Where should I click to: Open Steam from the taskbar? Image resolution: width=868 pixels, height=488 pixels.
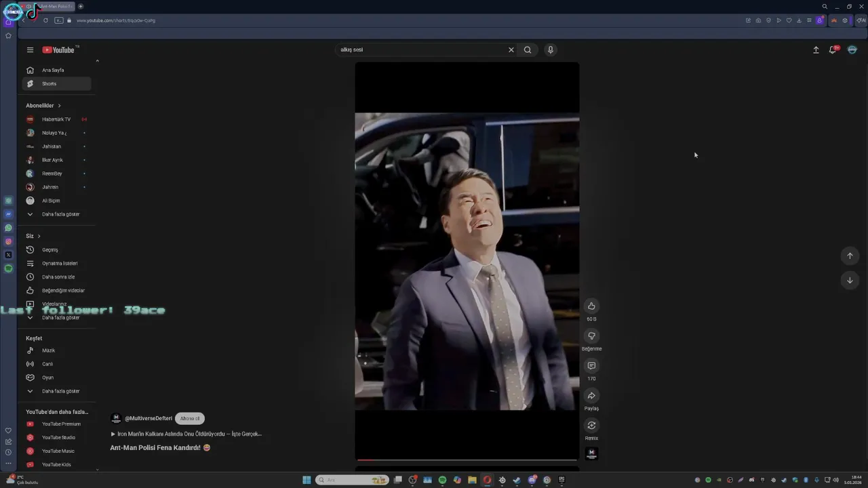tap(517, 480)
